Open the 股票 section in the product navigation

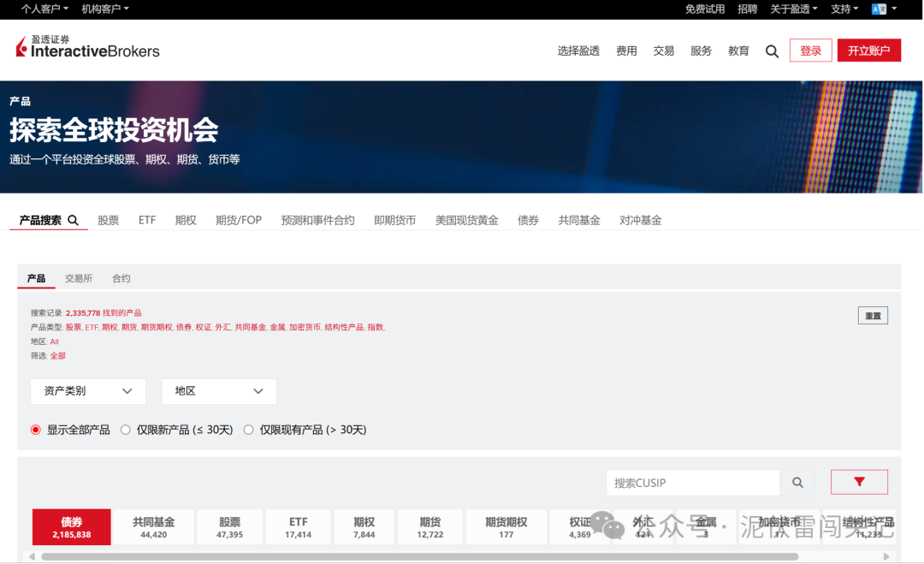[x=109, y=220]
